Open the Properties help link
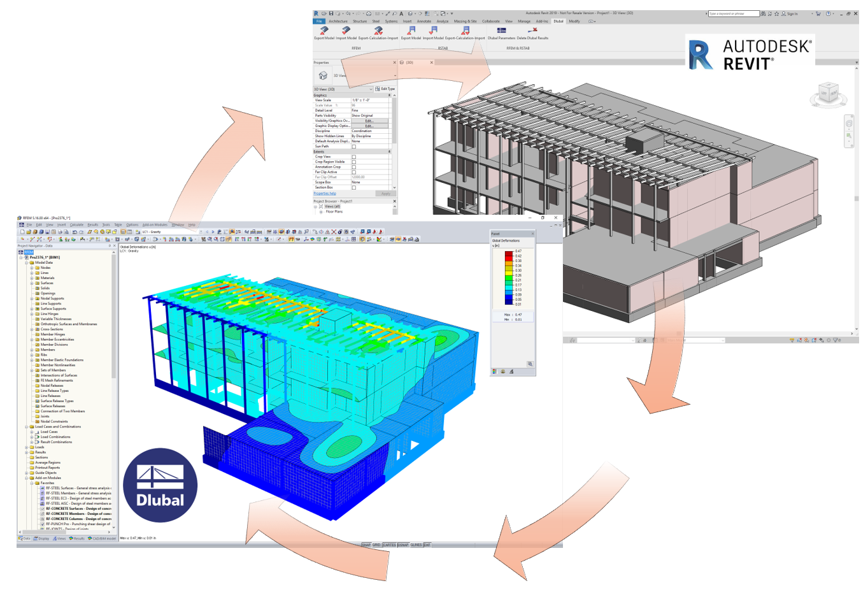The image size is (868, 590). pos(325,194)
